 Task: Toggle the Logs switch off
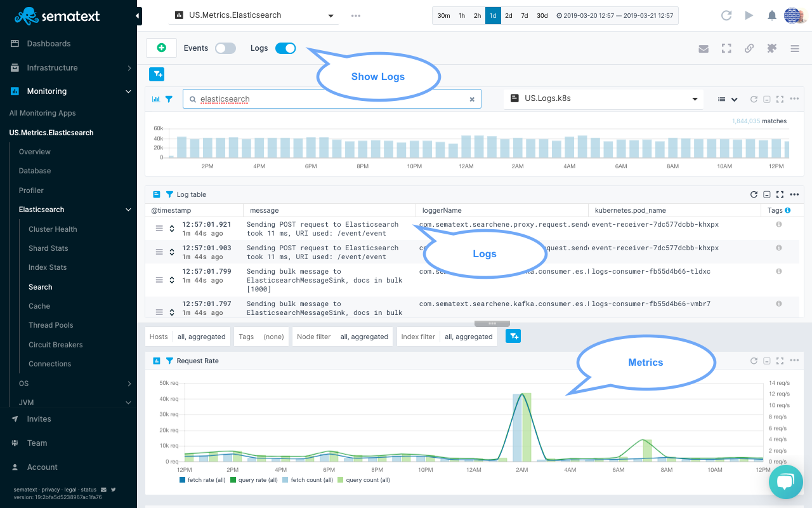(x=285, y=48)
